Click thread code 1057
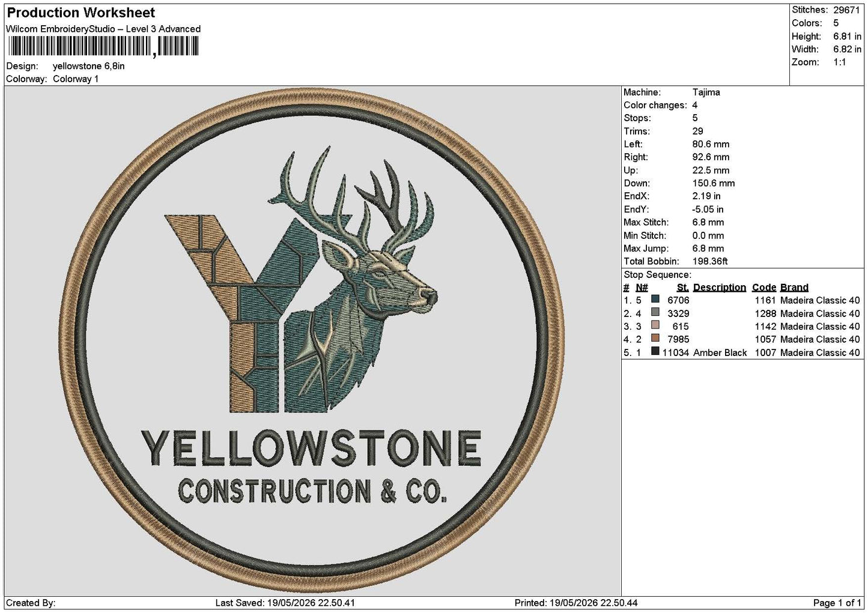 click(765, 339)
